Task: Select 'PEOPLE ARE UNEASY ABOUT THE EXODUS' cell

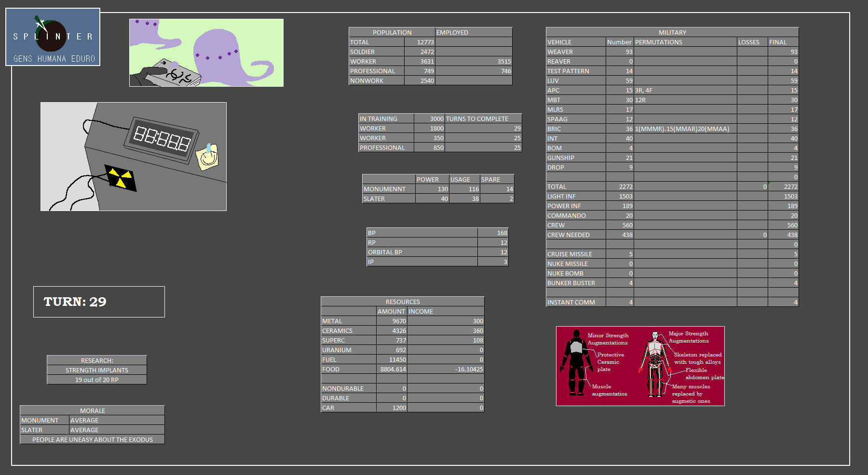Action: (92, 439)
